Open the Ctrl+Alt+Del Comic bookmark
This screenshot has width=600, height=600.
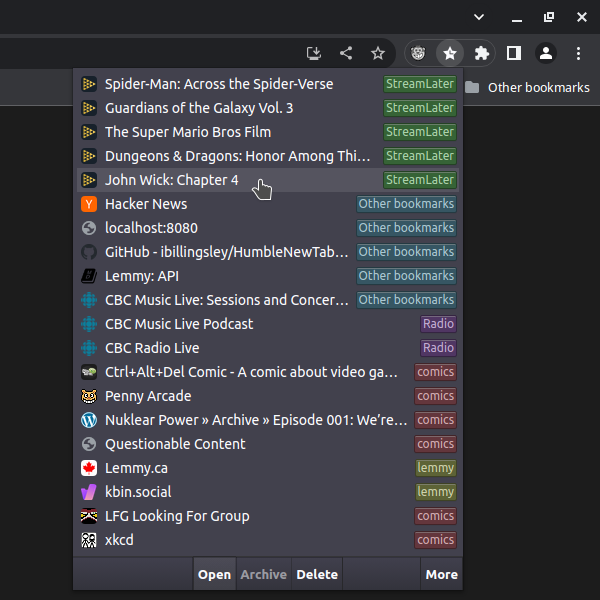pyautogui.click(x=268, y=372)
